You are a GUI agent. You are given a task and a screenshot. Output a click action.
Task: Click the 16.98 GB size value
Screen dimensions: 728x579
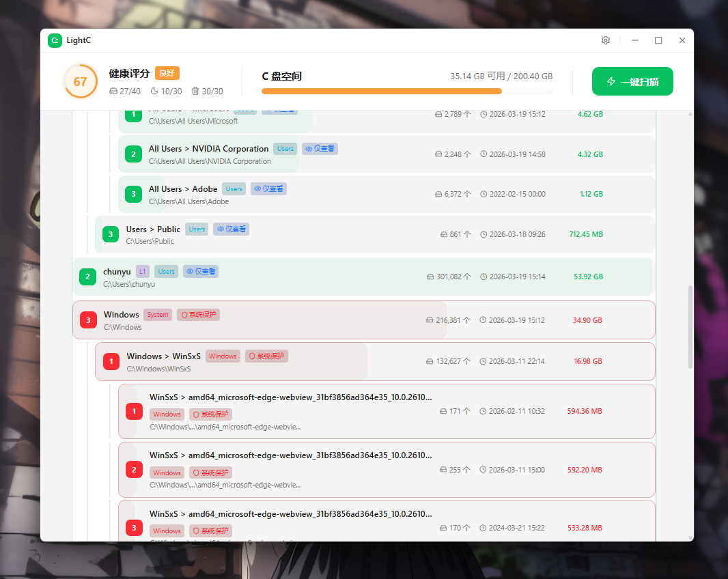click(x=588, y=361)
